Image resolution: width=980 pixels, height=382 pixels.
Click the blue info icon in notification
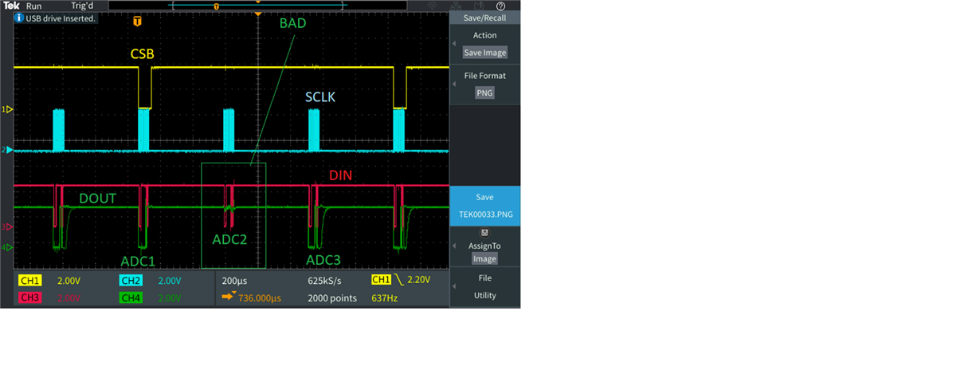[19, 18]
